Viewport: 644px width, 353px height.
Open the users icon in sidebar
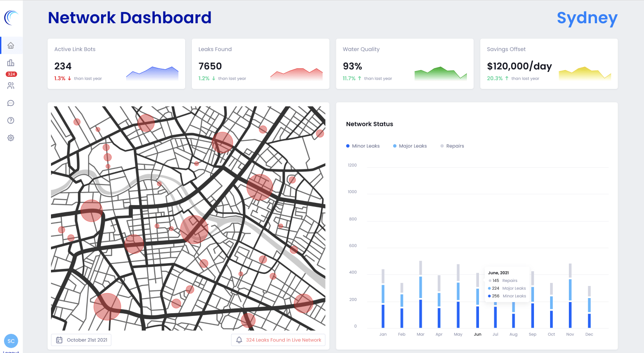[x=11, y=85]
